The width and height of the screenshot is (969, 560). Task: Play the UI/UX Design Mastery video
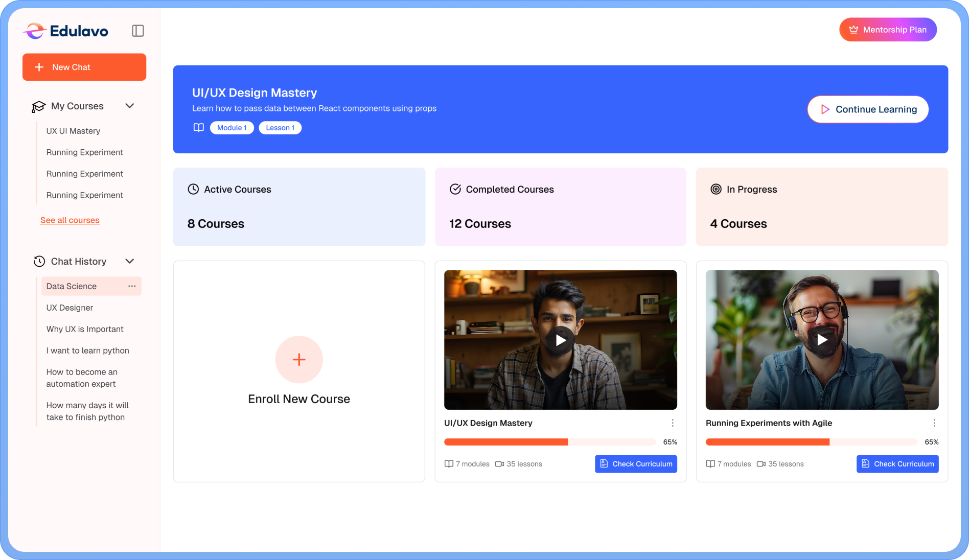[x=561, y=340]
